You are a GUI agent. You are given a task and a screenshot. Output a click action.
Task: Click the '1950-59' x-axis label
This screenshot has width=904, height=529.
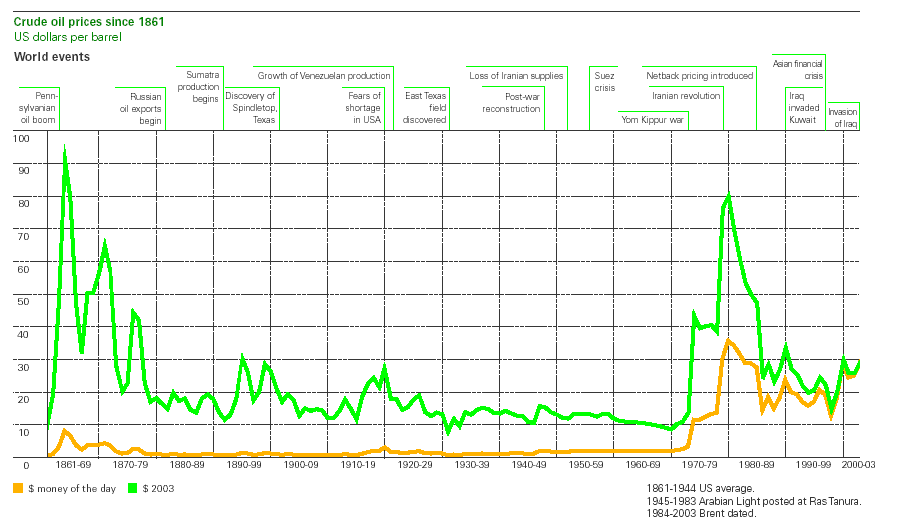586,464
